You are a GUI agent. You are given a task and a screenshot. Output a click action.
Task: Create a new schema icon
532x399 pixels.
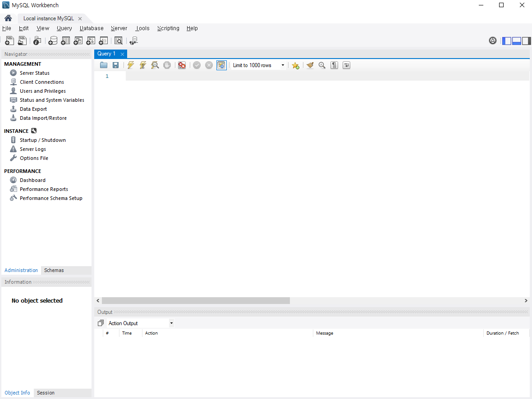[53, 41]
